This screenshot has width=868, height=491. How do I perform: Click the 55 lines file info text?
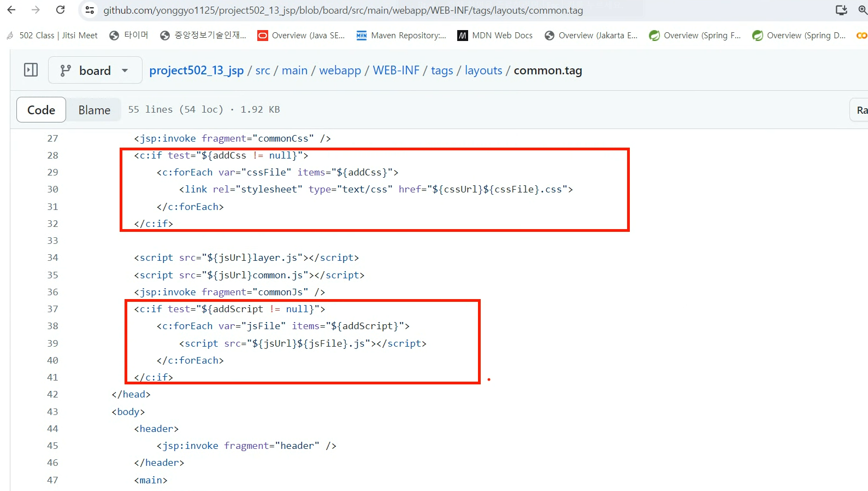204,109
